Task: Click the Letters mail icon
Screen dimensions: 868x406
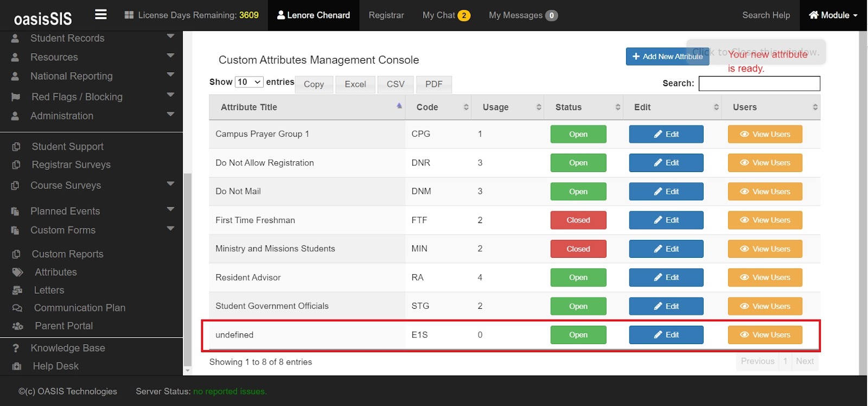Action: click(x=17, y=290)
